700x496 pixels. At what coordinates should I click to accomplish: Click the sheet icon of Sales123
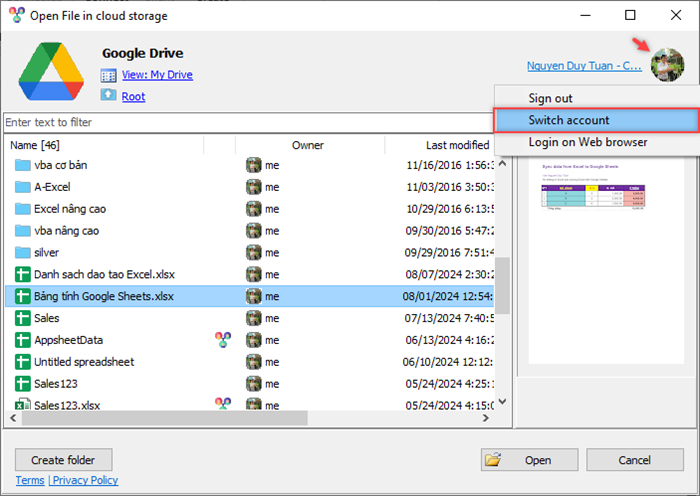[x=22, y=383]
